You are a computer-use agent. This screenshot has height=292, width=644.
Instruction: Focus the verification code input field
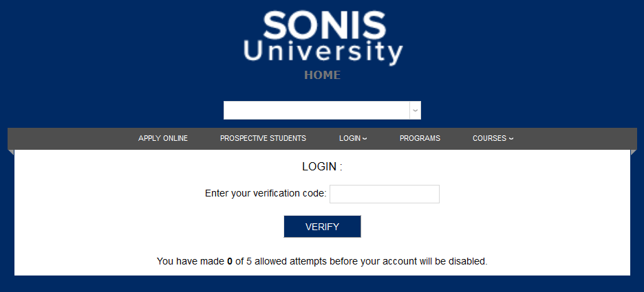pyautogui.click(x=384, y=194)
